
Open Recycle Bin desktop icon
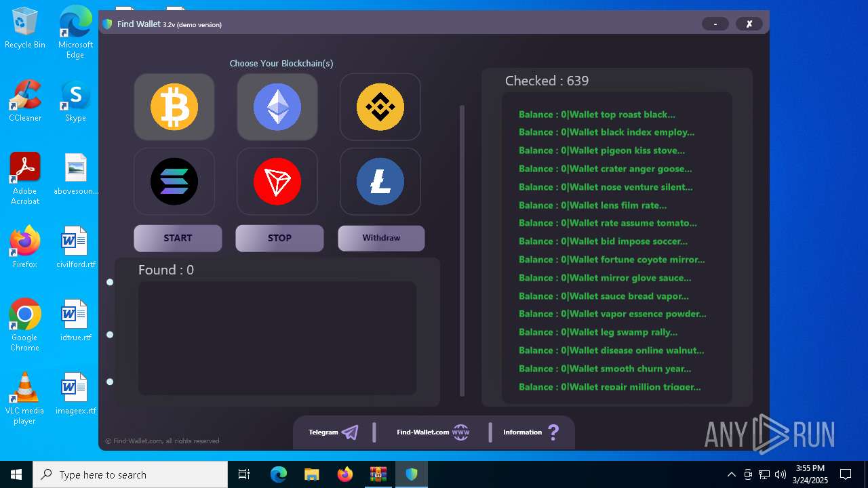tap(25, 28)
